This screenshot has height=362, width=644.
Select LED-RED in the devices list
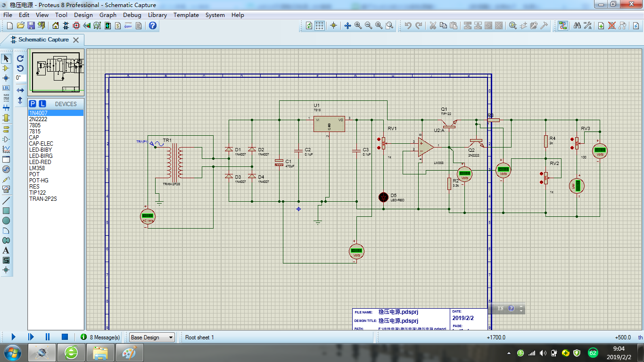[x=56, y=162]
